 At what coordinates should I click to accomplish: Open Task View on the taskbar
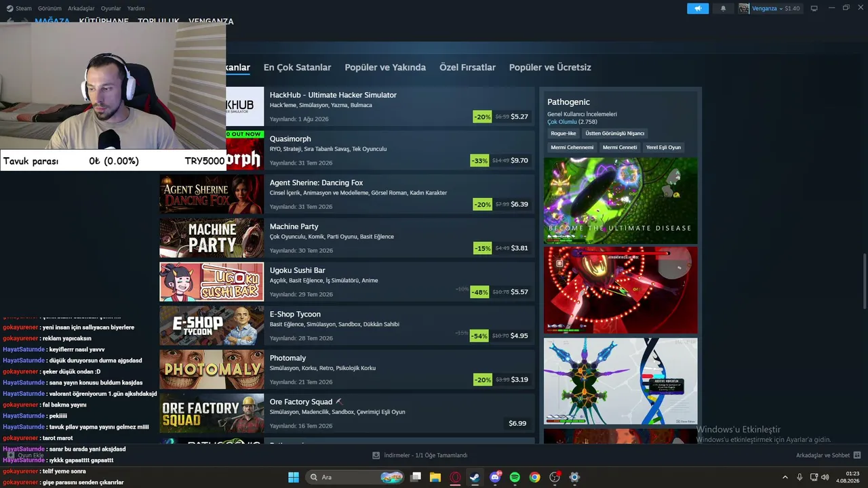(416, 477)
